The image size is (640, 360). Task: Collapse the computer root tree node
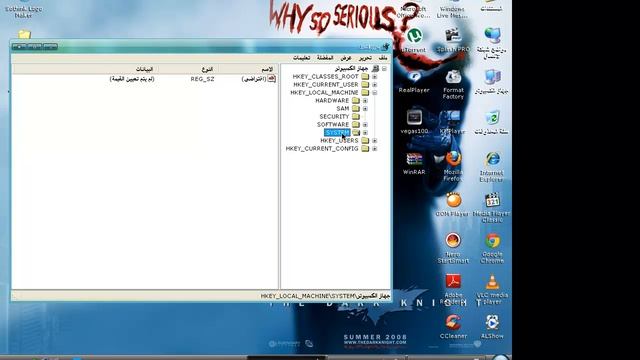pos(384,69)
